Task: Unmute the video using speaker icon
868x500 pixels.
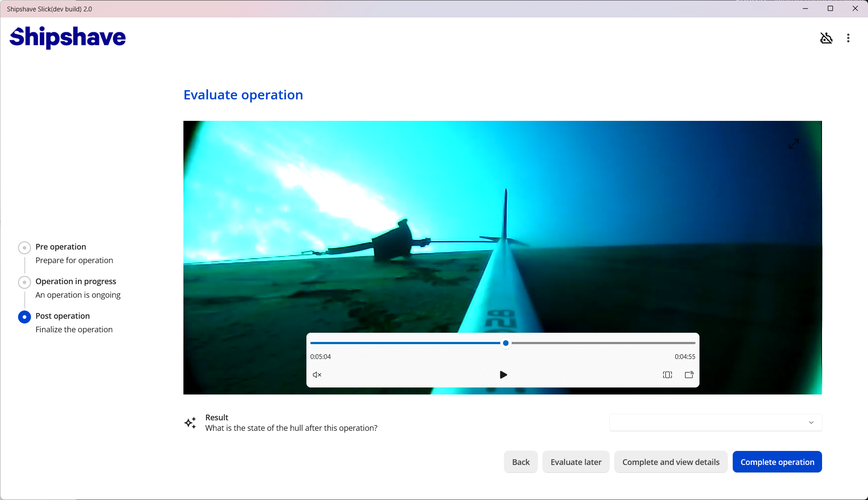Action: pyautogui.click(x=317, y=375)
